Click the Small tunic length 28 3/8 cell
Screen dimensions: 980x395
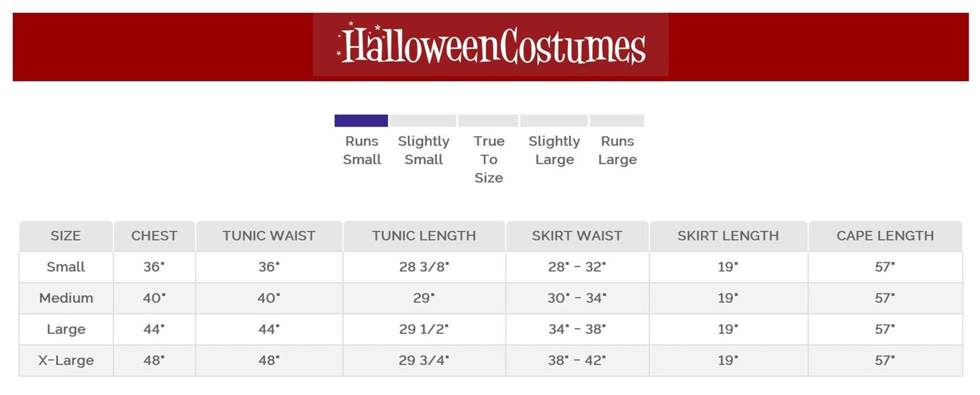point(424,267)
